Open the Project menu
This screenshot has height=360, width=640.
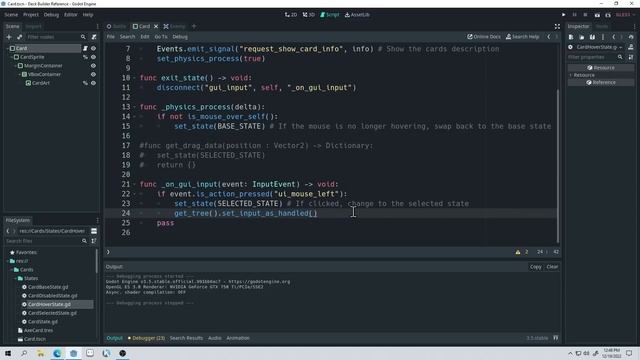(31, 15)
